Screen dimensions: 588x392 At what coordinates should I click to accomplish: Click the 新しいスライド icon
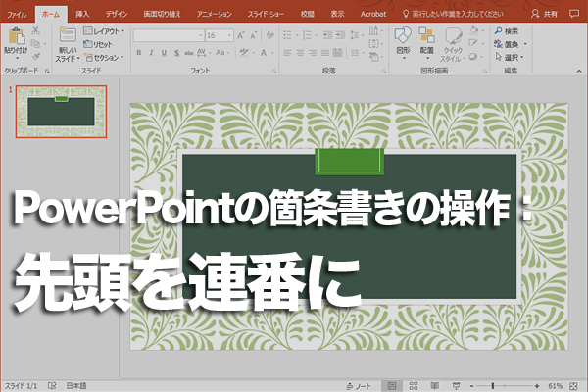click(68, 36)
